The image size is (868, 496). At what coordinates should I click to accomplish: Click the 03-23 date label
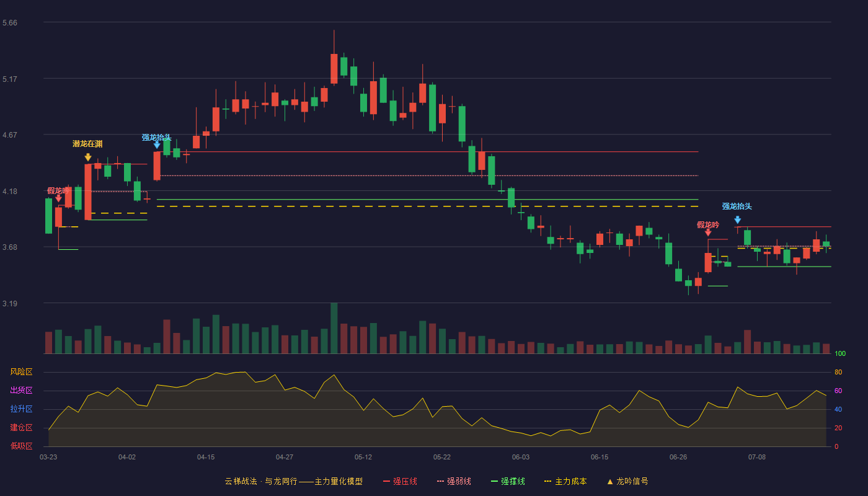[x=48, y=457]
